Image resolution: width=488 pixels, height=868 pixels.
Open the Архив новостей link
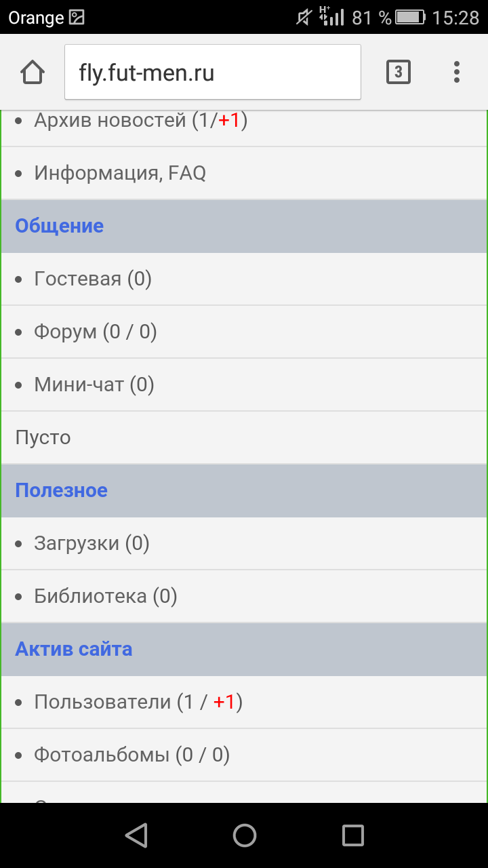[x=110, y=121]
